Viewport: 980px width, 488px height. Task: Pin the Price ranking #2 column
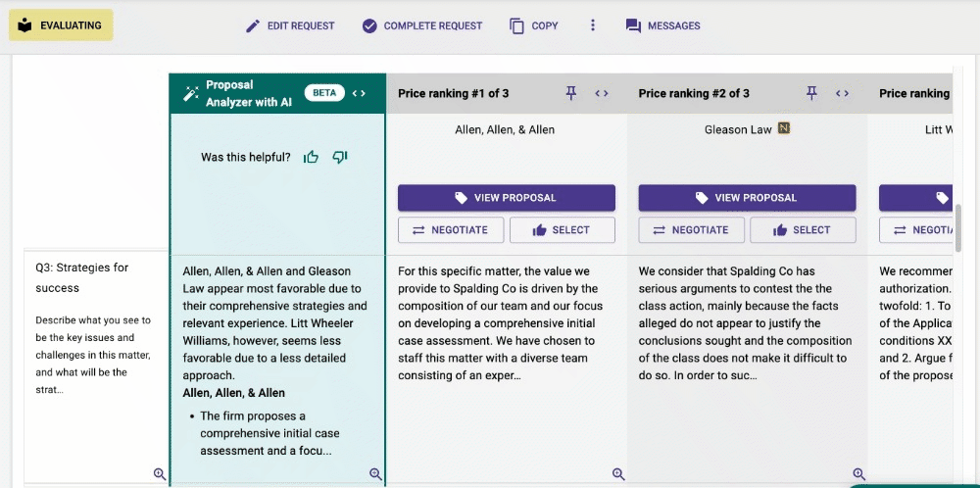(811, 93)
